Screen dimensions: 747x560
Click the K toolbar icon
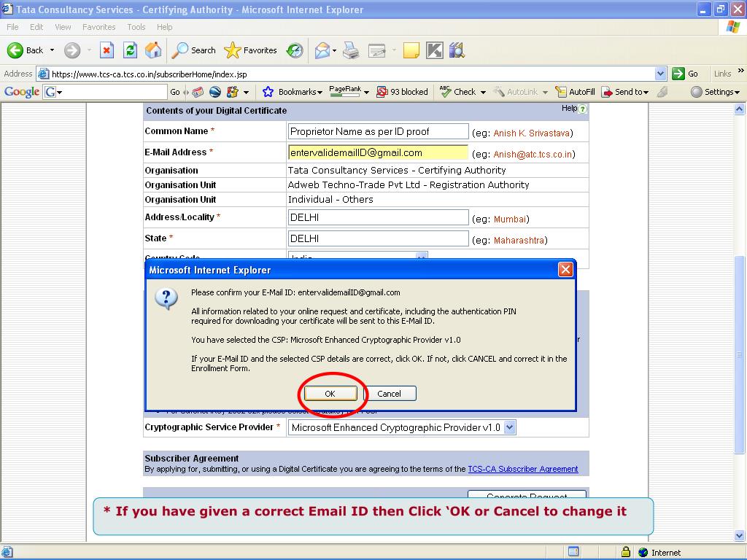pos(435,50)
